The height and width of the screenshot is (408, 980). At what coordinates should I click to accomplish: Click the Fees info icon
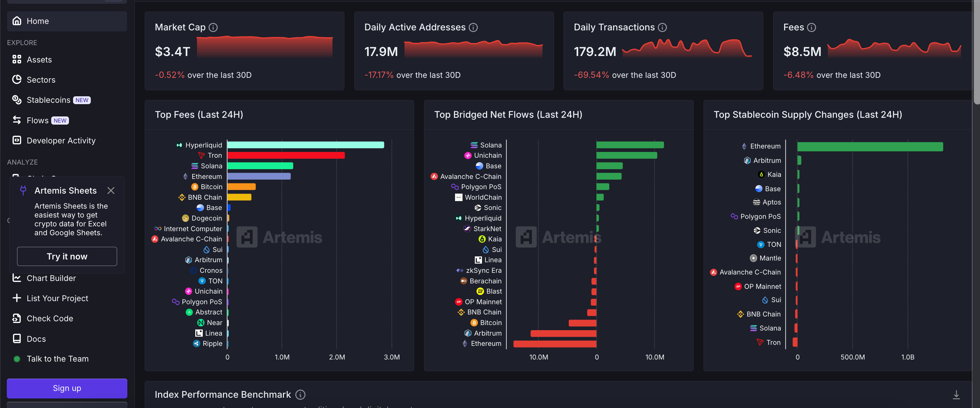[811, 27]
